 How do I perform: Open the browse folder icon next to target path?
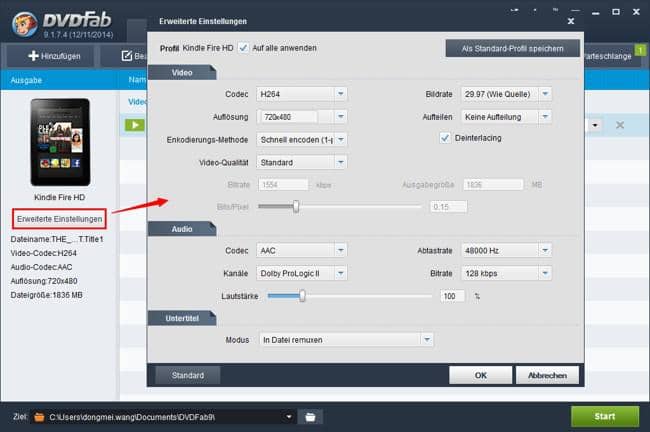click(x=310, y=417)
